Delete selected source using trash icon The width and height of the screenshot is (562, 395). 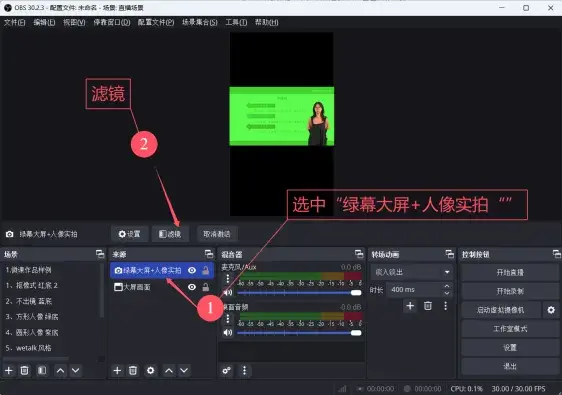tap(133, 370)
